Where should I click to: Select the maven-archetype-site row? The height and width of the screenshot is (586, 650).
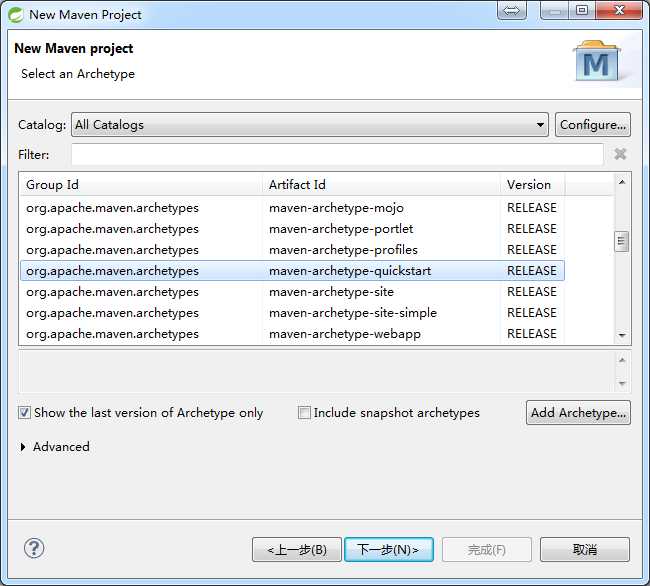click(x=292, y=292)
